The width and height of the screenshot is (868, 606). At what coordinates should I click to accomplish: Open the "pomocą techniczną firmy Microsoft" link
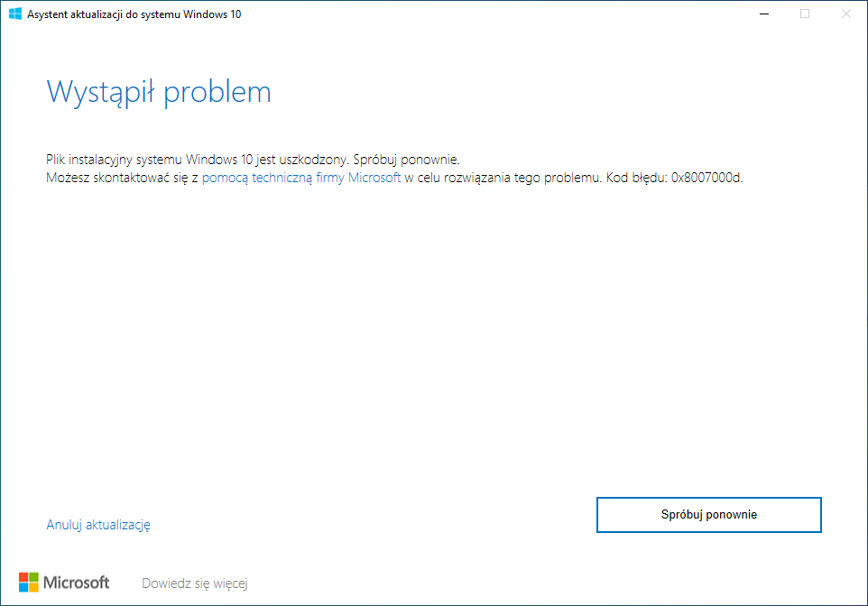301,178
